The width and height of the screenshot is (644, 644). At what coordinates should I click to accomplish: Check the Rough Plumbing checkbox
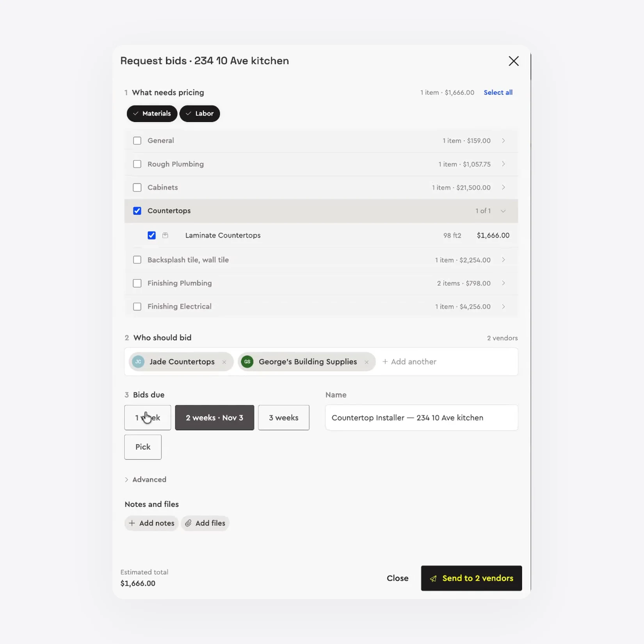137,164
